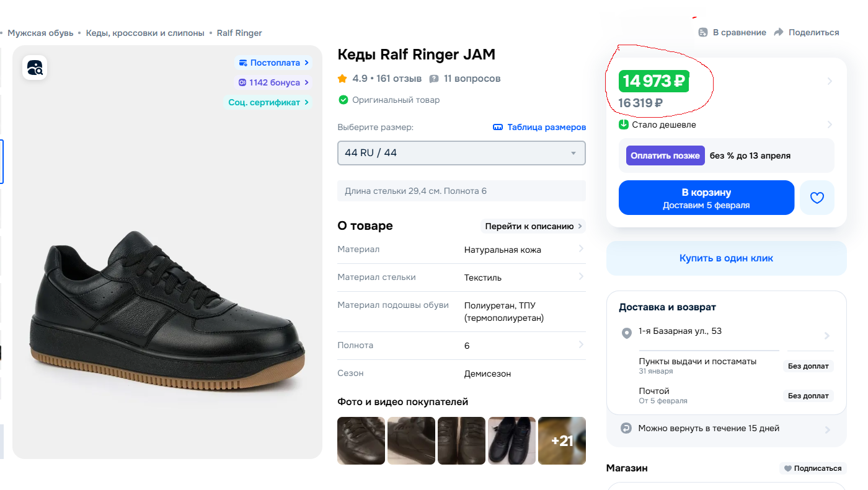Click the «Оплатить позже» button
Viewport: 868px width, 490px height.
pyautogui.click(x=665, y=155)
